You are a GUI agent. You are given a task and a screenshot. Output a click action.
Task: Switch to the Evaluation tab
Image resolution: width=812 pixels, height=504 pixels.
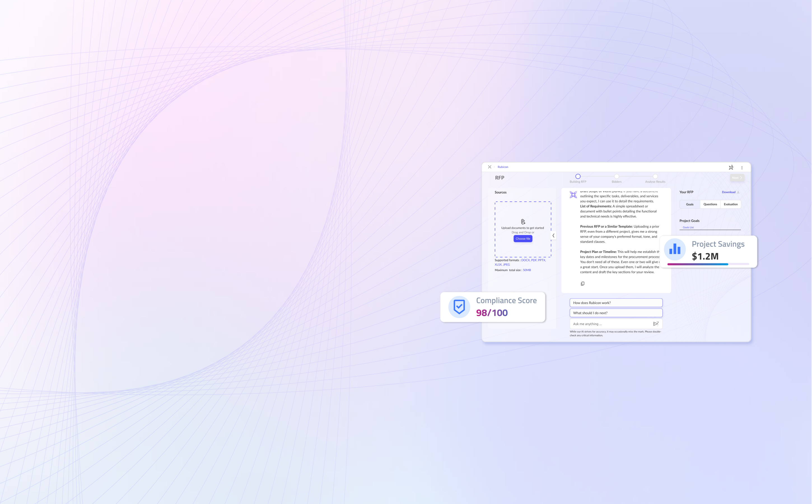click(x=731, y=204)
